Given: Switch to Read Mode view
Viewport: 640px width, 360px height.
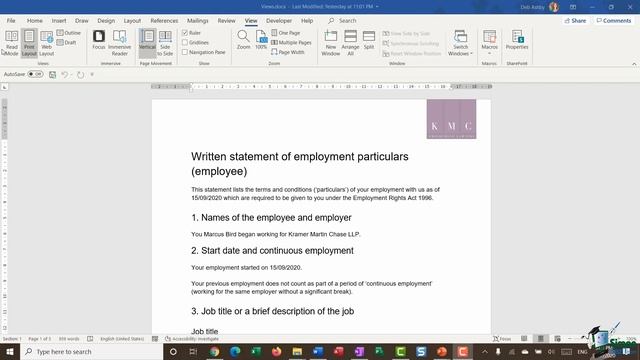Looking at the screenshot, I should click(11, 43).
